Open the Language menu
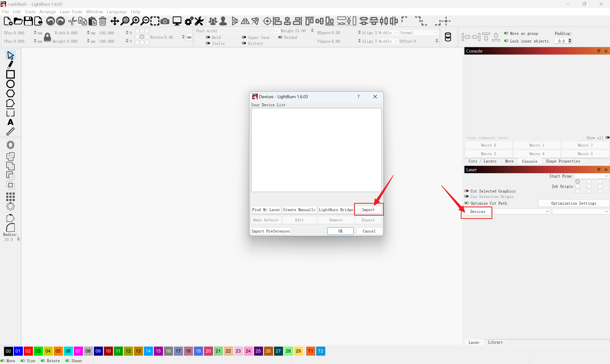Image resolution: width=610 pixels, height=364 pixels. pyautogui.click(x=117, y=12)
